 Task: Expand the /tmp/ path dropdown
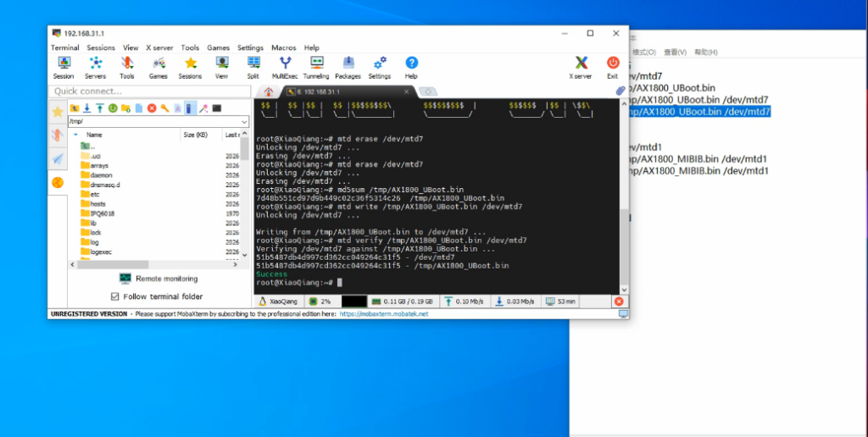click(x=244, y=122)
